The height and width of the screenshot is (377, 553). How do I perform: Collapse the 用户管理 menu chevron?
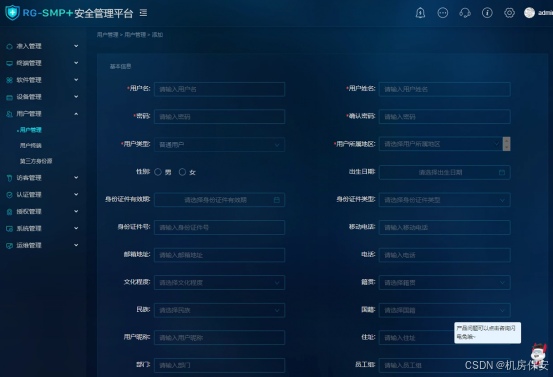(x=76, y=114)
